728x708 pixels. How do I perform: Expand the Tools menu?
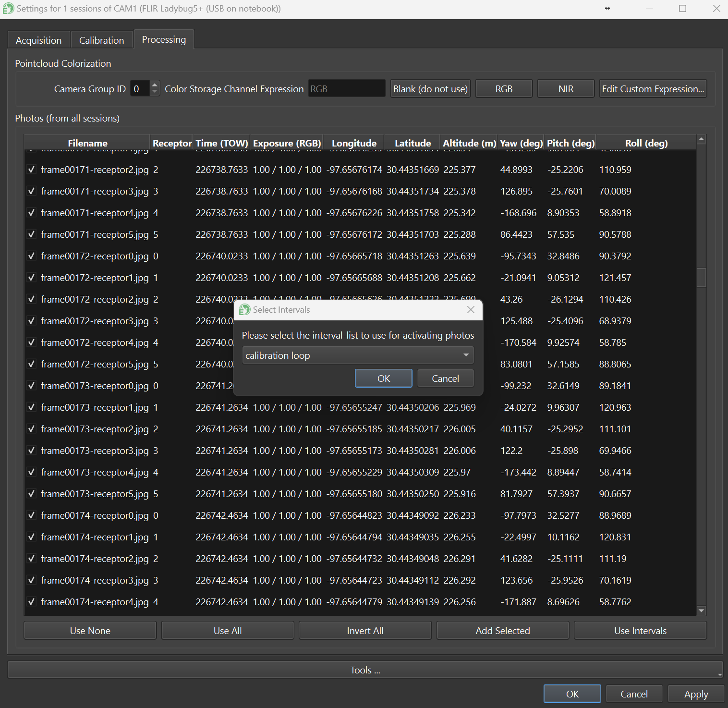pos(365,670)
